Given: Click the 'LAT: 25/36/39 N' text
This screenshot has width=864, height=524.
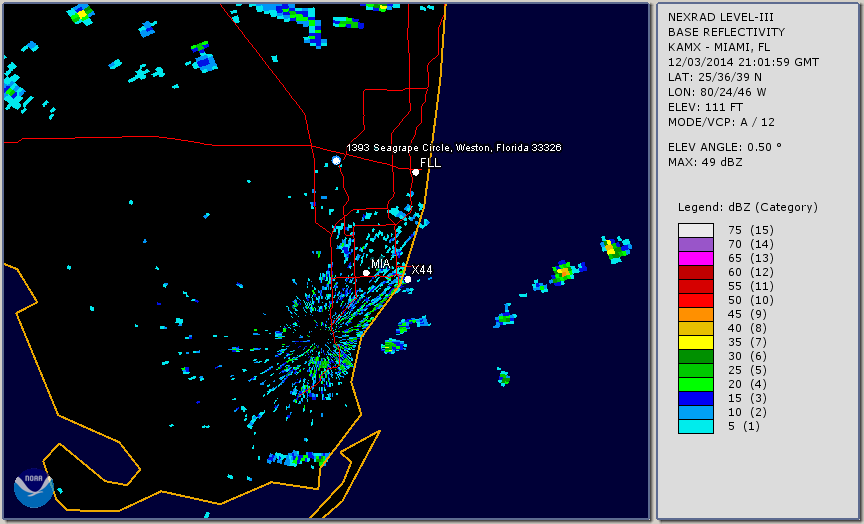Looking at the screenshot, I should (715, 77).
